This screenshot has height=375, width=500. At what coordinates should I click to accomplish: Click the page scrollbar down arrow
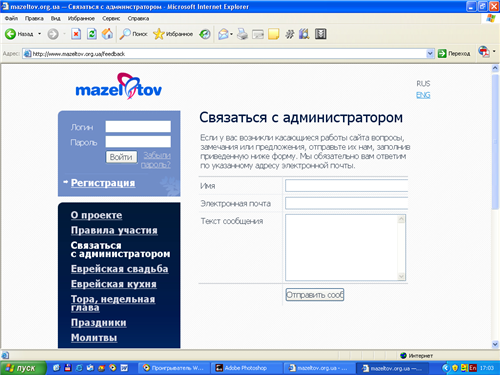click(495, 344)
